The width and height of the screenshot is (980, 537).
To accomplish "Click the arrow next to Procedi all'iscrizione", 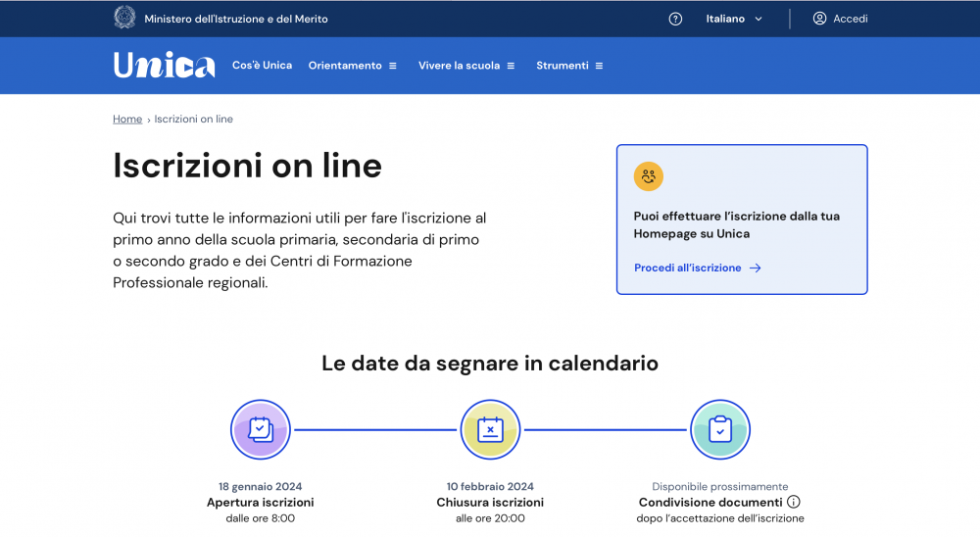I will point(755,268).
